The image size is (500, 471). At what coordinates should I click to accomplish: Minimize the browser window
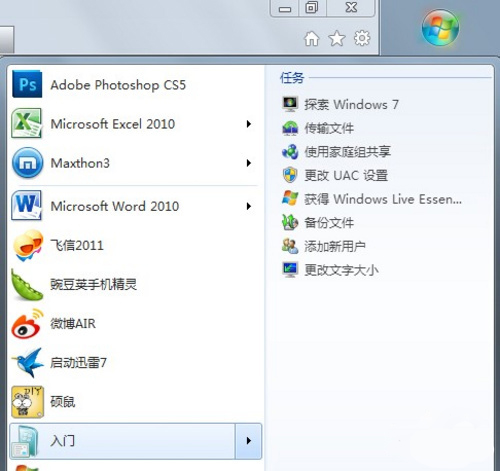point(285,8)
